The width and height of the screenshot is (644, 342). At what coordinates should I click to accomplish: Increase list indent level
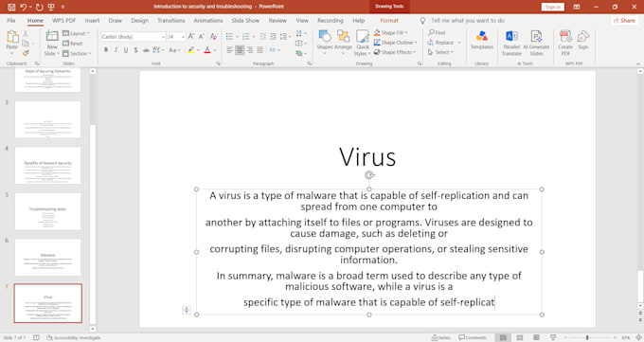click(x=273, y=37)
